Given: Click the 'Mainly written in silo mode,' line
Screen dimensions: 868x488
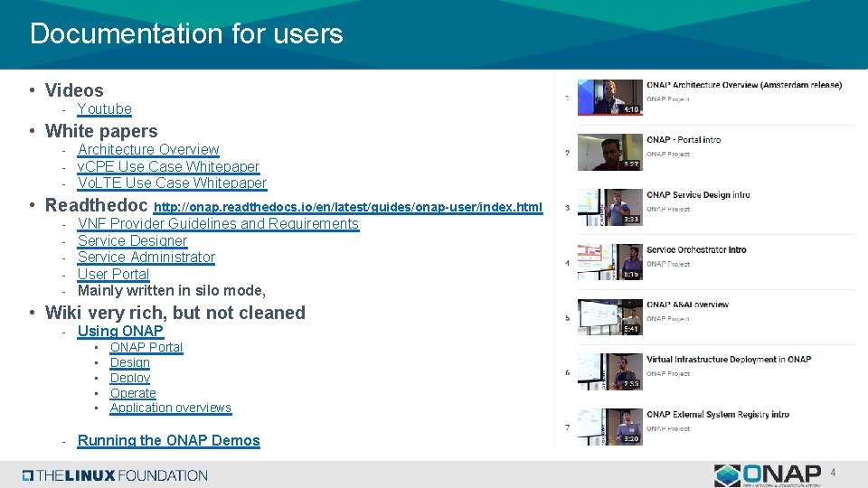Looking at the screenshot, I should 172,290.
